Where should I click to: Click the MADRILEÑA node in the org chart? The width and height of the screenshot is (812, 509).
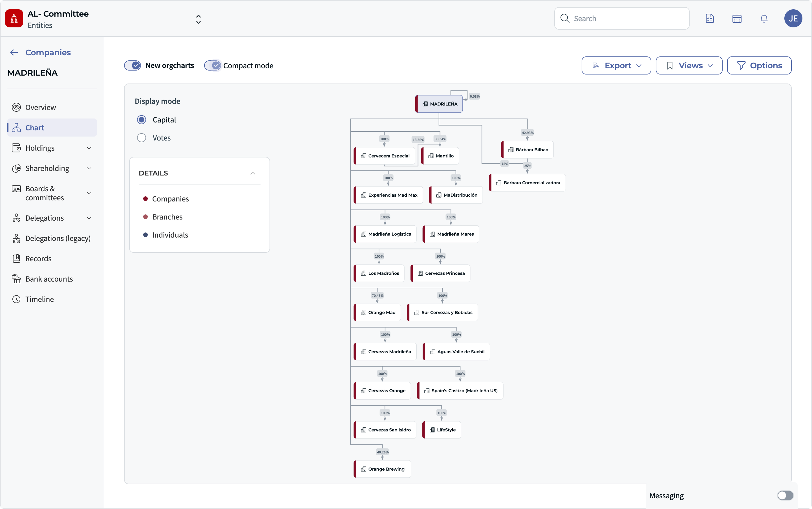coord(439,104)
